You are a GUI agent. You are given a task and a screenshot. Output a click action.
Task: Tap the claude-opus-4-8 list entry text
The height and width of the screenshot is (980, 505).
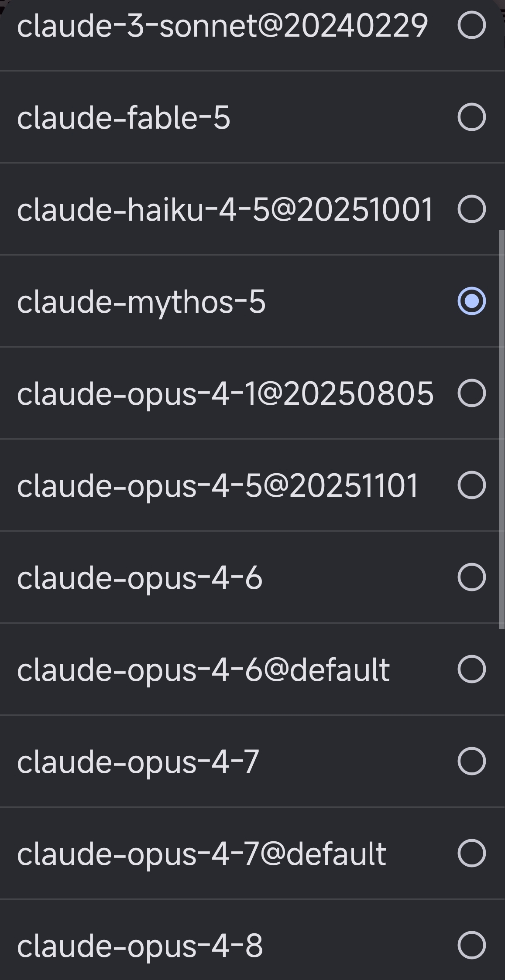(140, 946)
